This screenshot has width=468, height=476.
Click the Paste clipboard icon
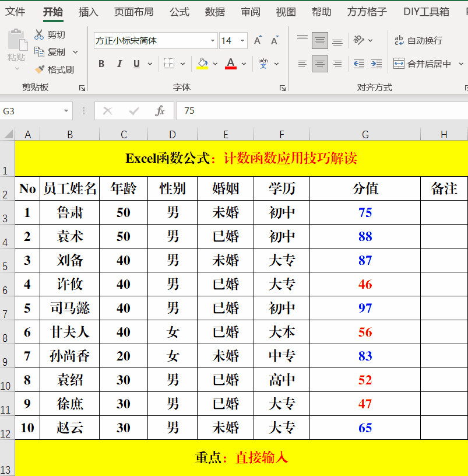click(17, 40)
